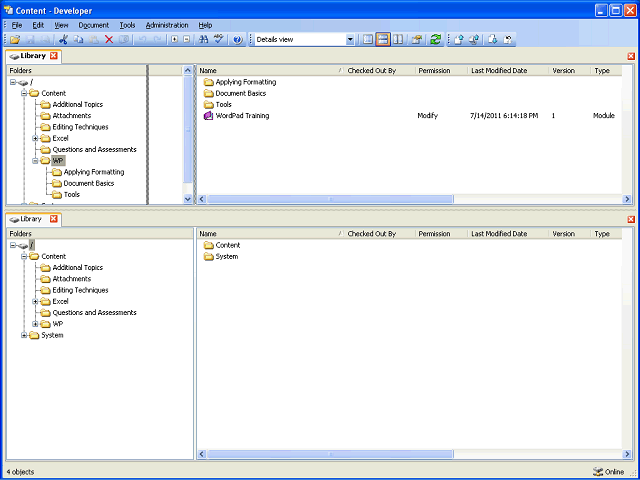
Task: Click the Check In icon
Action: 459,40
